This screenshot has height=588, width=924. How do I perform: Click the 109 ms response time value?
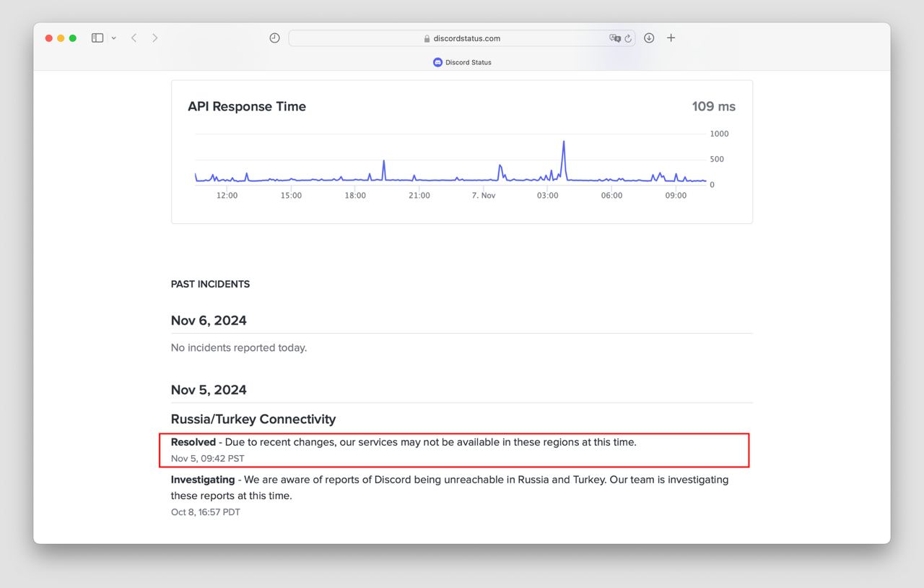point(713,107)
